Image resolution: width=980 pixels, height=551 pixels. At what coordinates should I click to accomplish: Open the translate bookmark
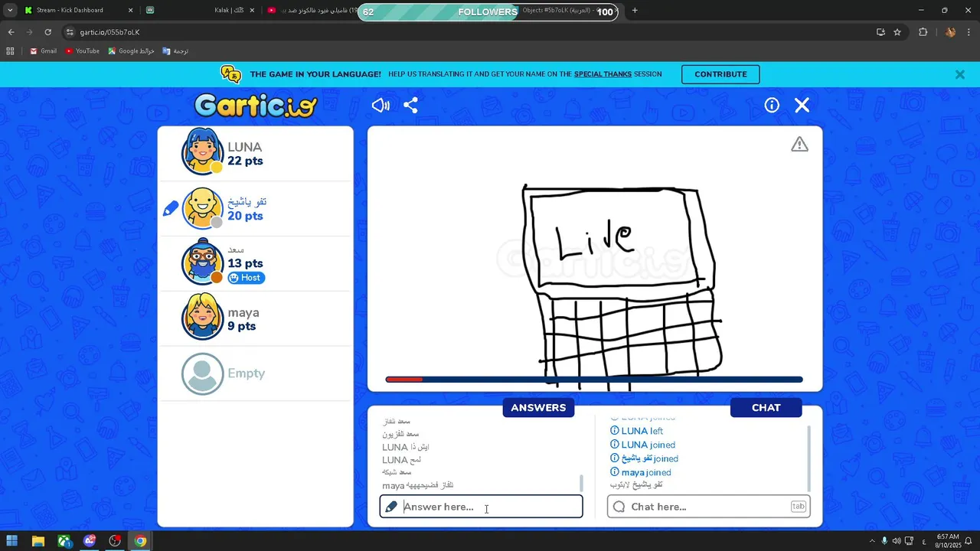point(175,51)
